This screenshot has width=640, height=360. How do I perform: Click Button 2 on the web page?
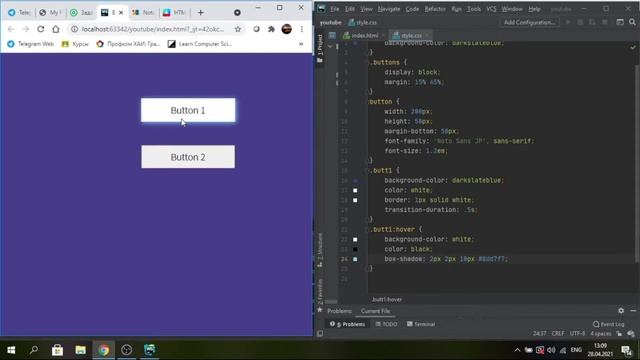pyautogui.click(x=188, y=157)
